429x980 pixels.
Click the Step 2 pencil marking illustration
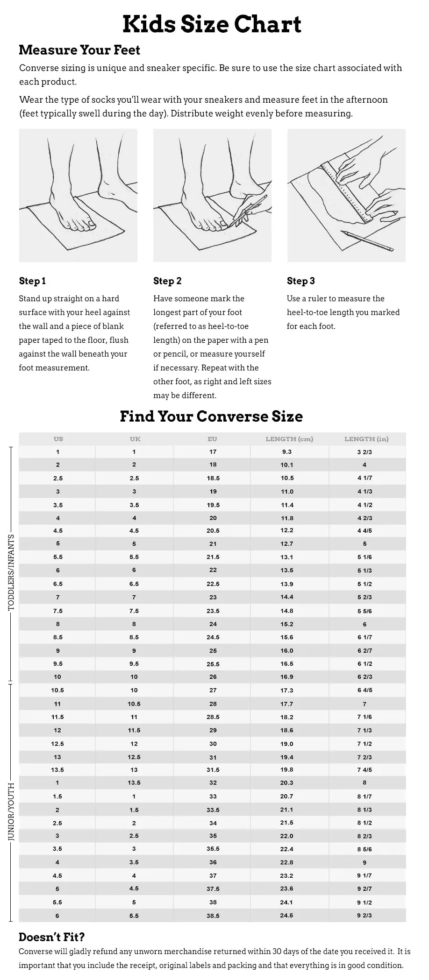pos(212,195)
